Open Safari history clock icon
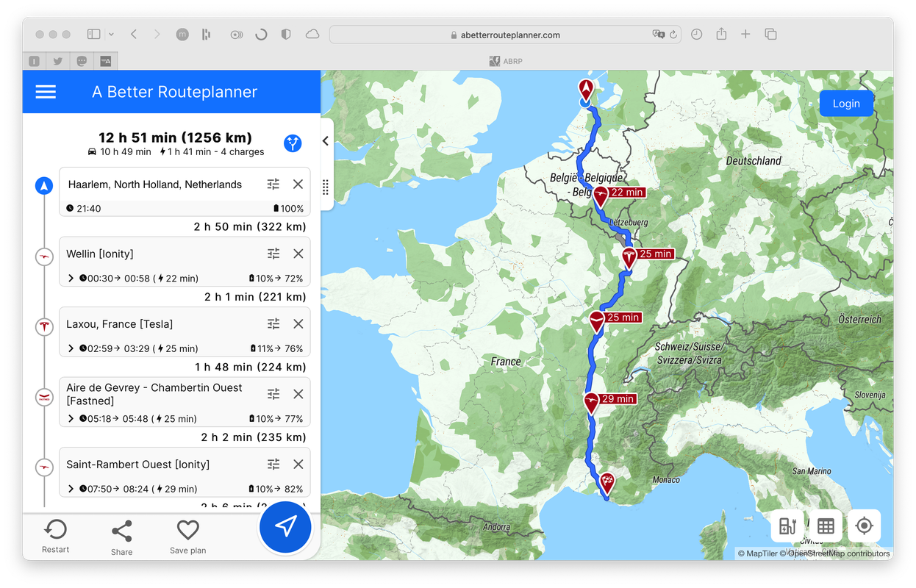The height and width of the screenshot is (588, 916). tap(697, 34)
